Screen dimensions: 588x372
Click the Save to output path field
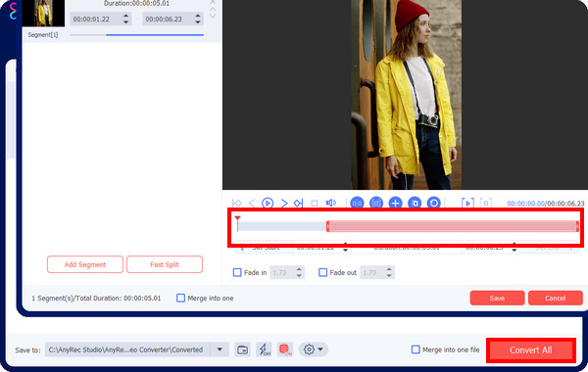127,349
